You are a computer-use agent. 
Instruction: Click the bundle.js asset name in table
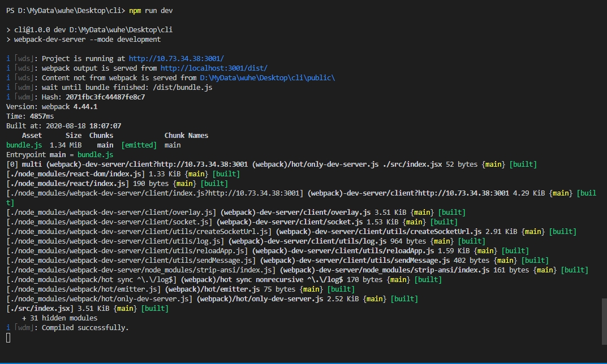click(x=24, y=145)
